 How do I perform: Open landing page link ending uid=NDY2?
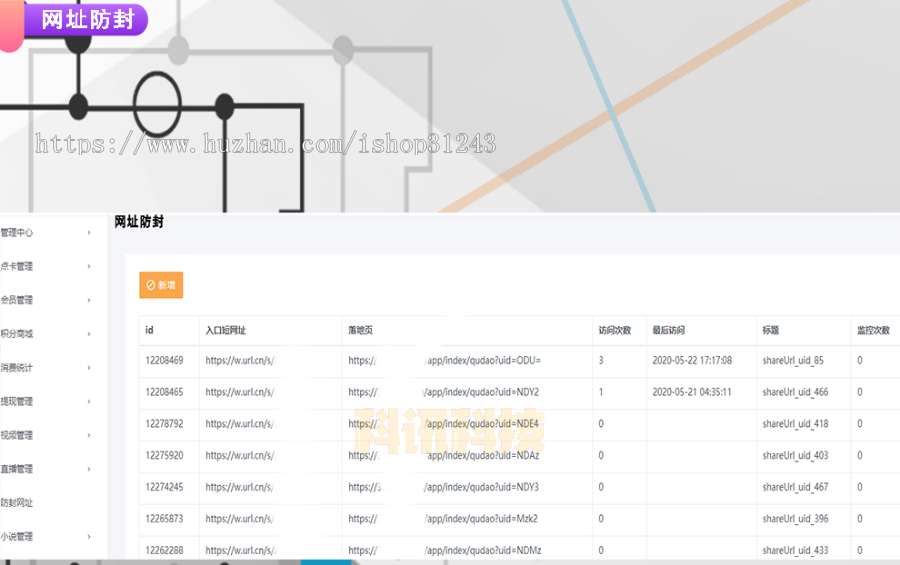(x=444, y=392)
